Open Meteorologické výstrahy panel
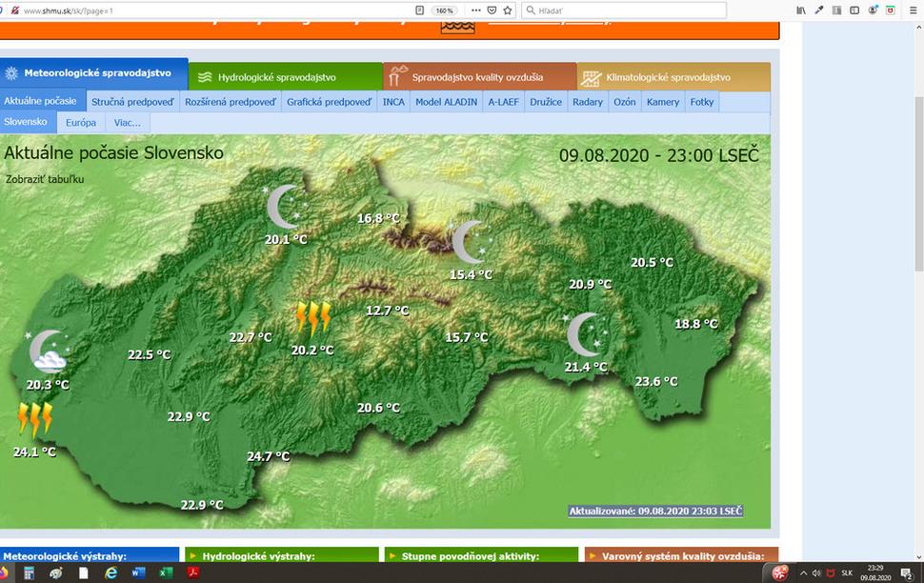 click(x=89, y=555)
